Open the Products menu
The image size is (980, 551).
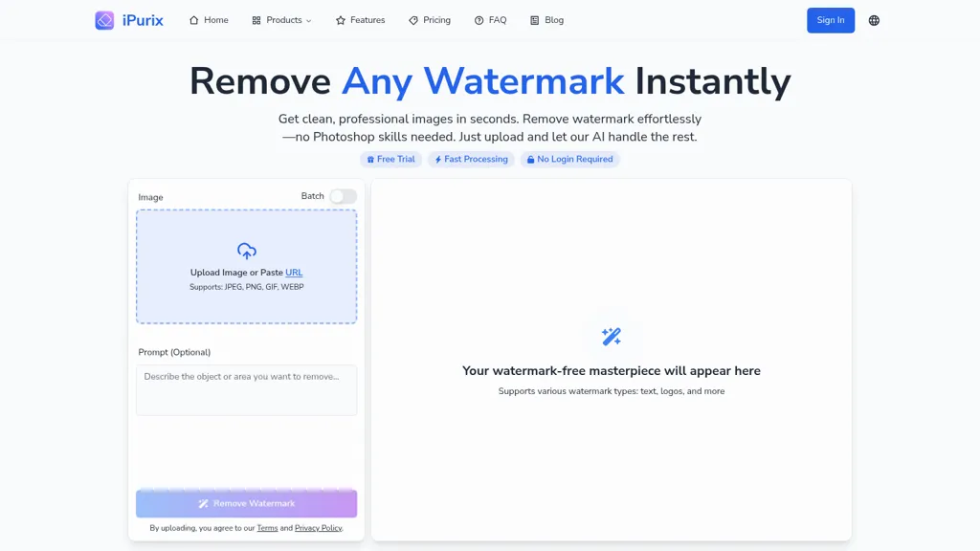point(281,20)
